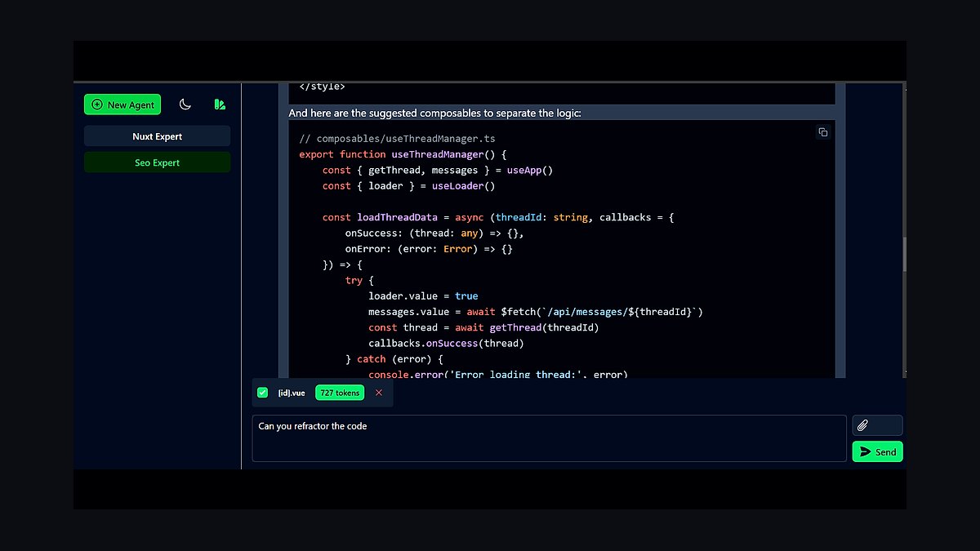Click the 'const { loader } = useLoader()' line

(409, 186)
